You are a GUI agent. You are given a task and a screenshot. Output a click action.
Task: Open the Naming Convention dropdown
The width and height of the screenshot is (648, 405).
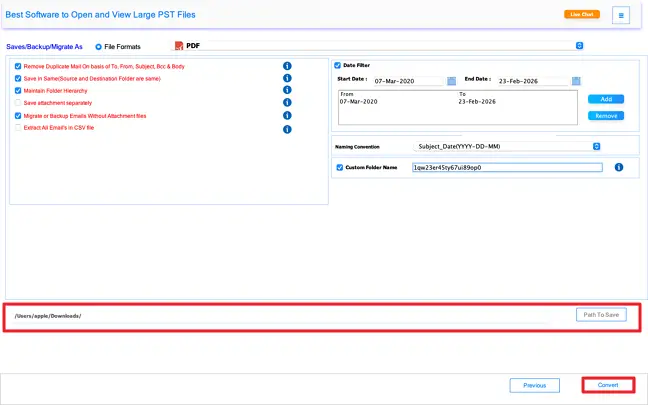coord(596,146)
